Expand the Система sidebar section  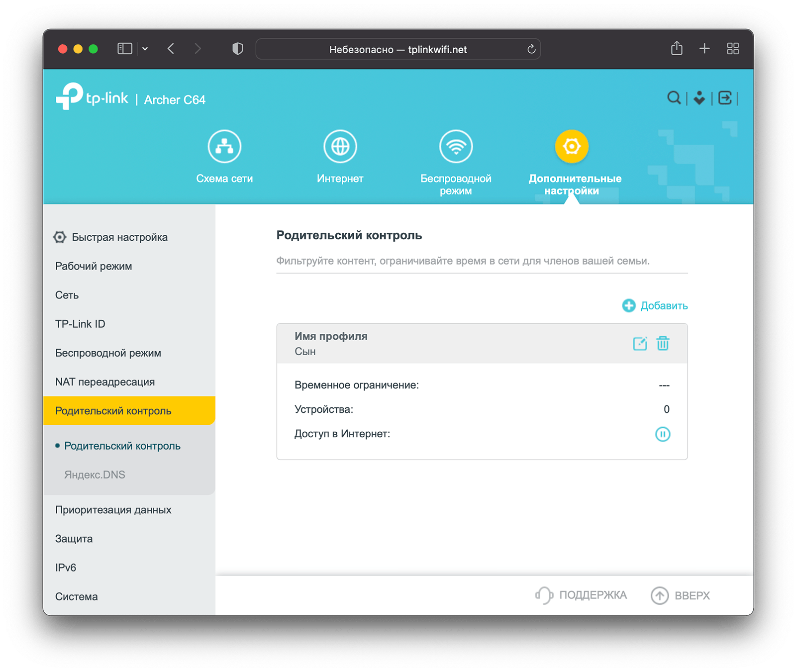pos(77,596)
